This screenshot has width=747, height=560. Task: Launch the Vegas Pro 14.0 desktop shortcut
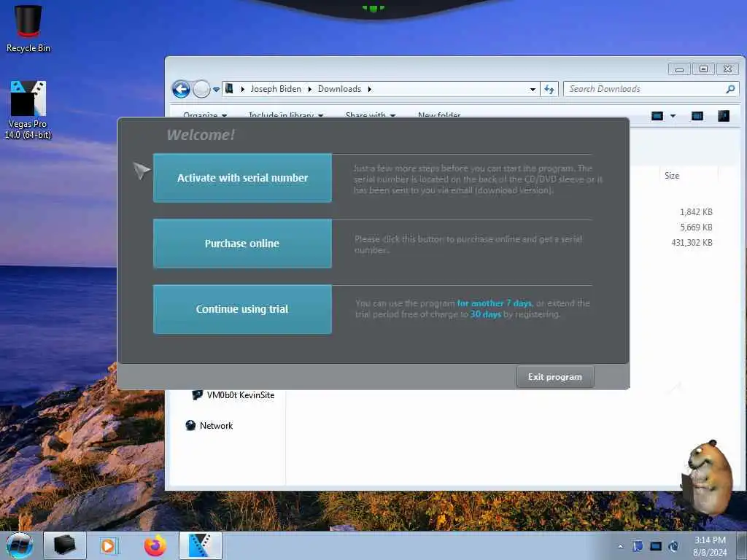coord(28,109)
